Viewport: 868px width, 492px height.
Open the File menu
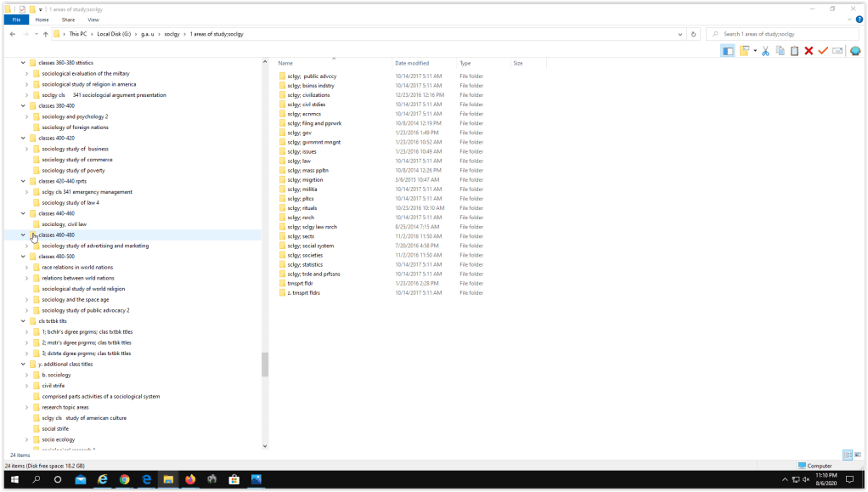(x=15, y=20)
